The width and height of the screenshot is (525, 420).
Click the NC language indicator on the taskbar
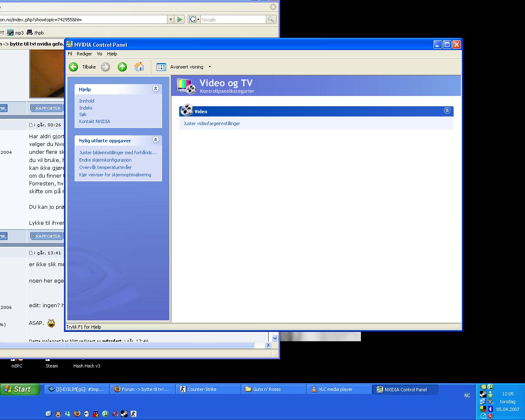467,395
